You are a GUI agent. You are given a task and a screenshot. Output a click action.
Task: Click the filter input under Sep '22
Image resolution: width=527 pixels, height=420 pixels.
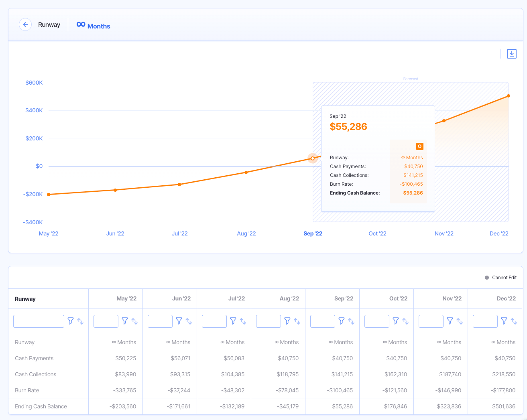click(323, 321)
